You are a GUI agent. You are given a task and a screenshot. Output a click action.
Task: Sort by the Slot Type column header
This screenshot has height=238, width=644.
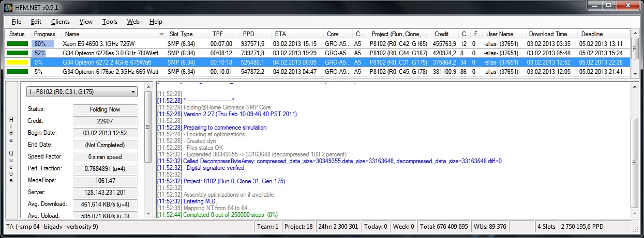187,34
